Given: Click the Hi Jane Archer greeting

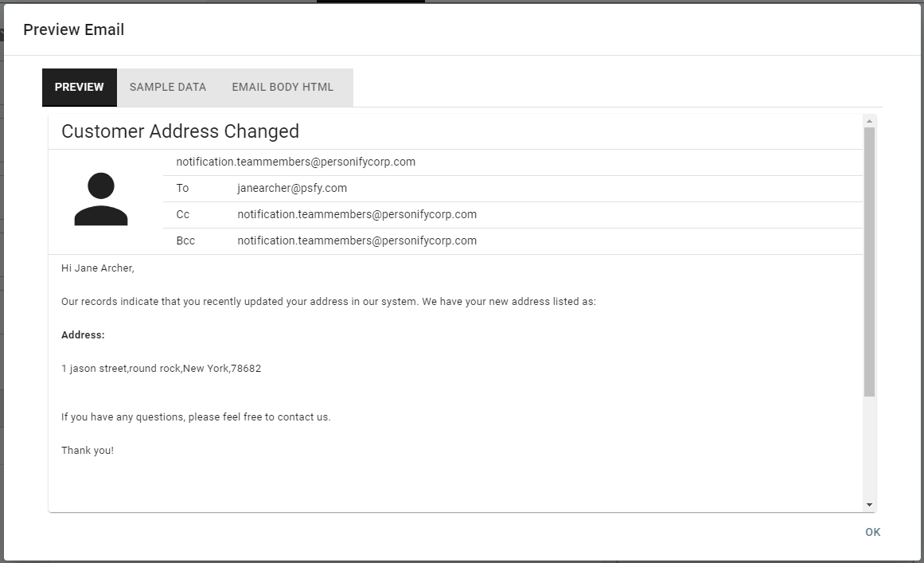Looking at the screenshot, I should [x=98, y=268].
